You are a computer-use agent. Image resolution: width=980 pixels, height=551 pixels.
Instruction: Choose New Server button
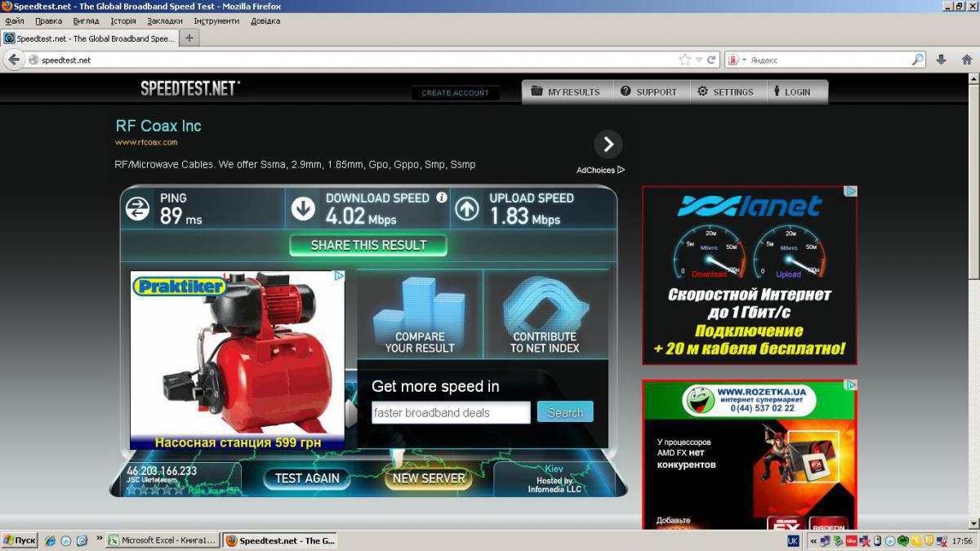coord(428,478)
